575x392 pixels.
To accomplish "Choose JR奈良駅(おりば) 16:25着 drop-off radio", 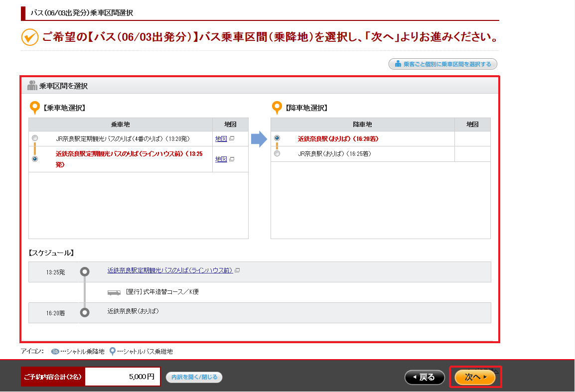I will tap(277, 153).
